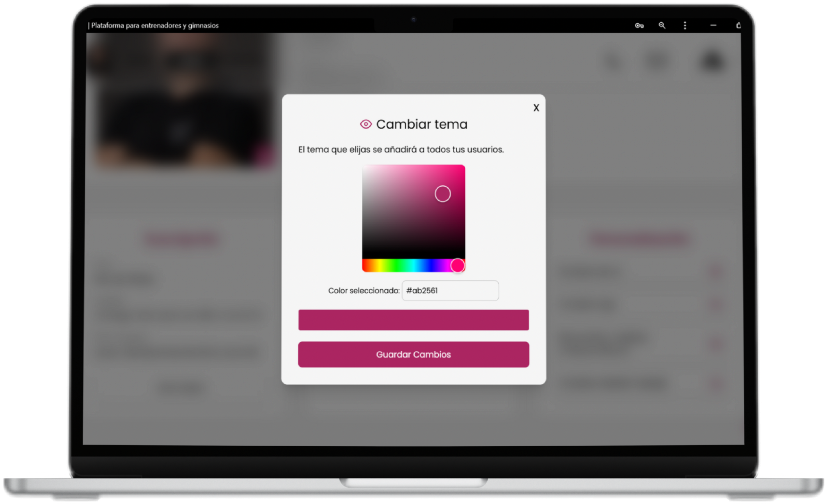The image size is (827, 504).
Task: Click the blurred photo thumbnail at top left
Action: click(x=181, y=100)
